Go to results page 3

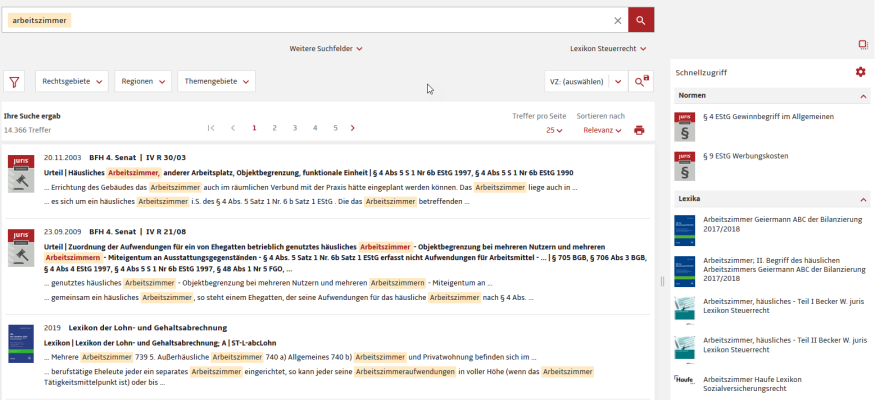click(294, 128)
